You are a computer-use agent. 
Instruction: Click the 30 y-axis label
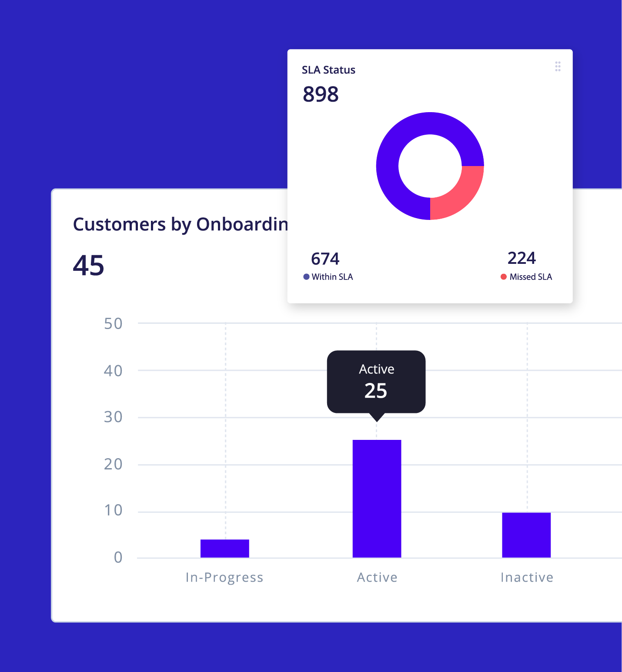pyautogui.click(x=113, y=417)
